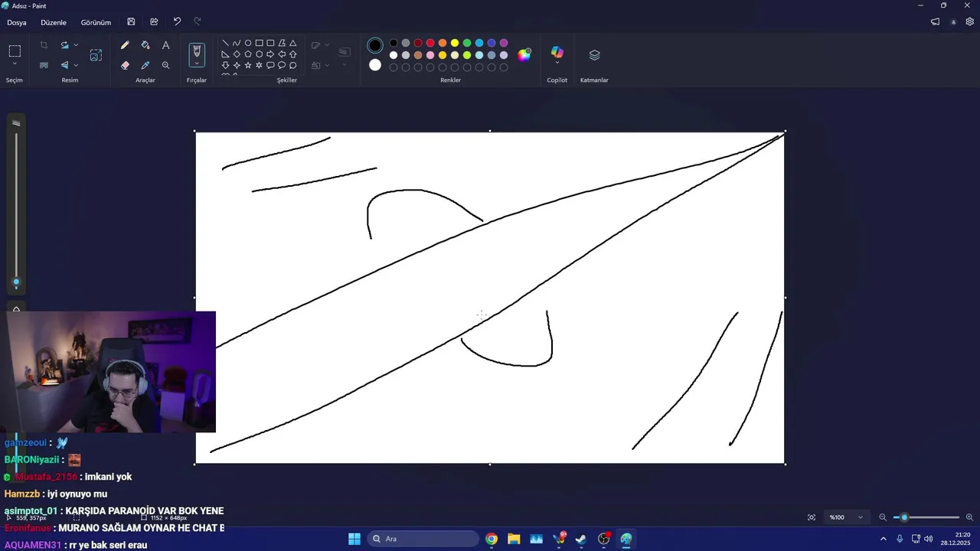Select the five-point star shape
Viewport: 980px width, 551px height.
tap(248, 65)
